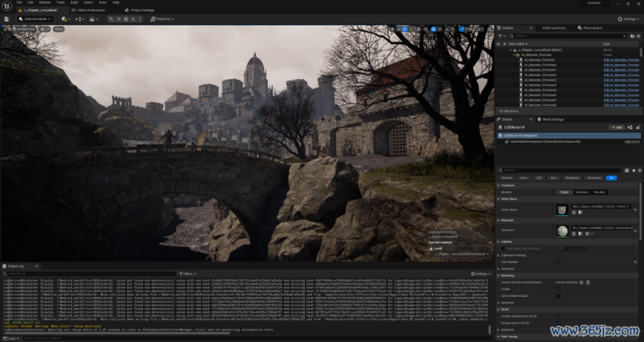Set Mobility to Movable
Screen dimensions: 644x342
click(x=600, y=192)
